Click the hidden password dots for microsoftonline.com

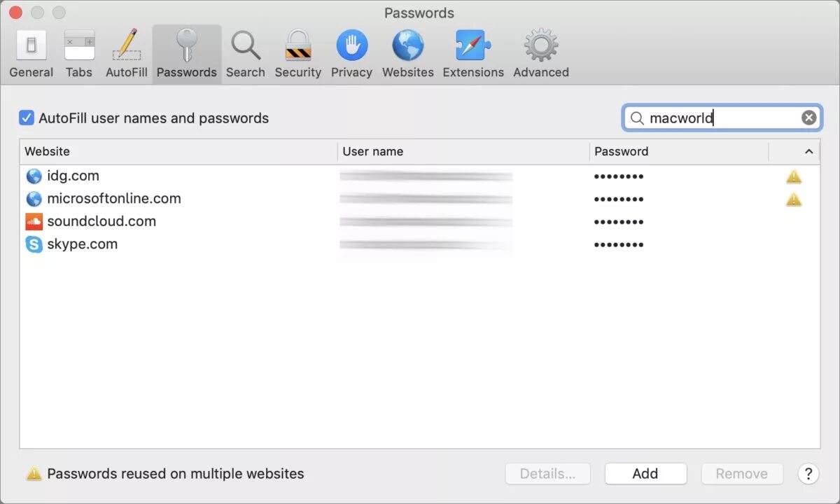[x=619, y=199]
